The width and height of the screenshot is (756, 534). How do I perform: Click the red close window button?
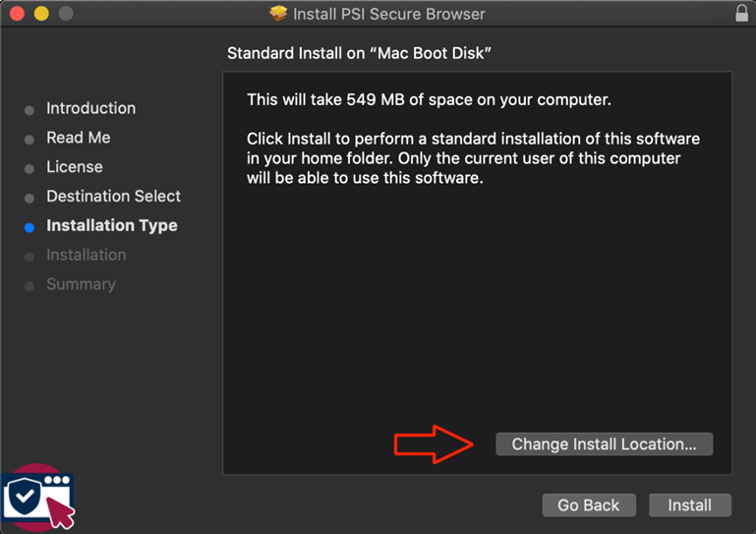(x=18, y=14)
